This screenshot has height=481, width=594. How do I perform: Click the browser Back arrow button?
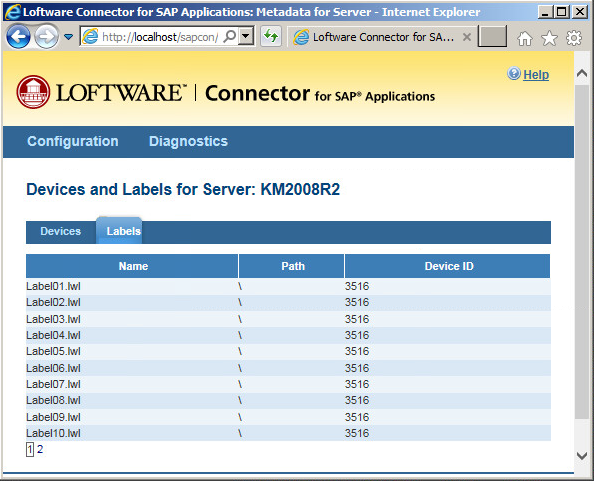[x=18, y=37]
